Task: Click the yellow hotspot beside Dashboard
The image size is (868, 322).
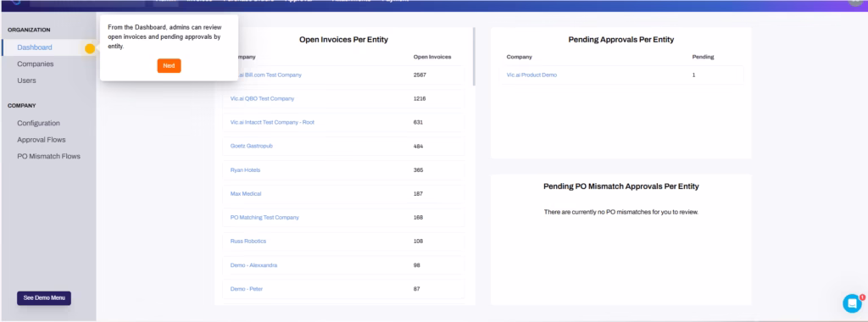Action: click(90, 48)
